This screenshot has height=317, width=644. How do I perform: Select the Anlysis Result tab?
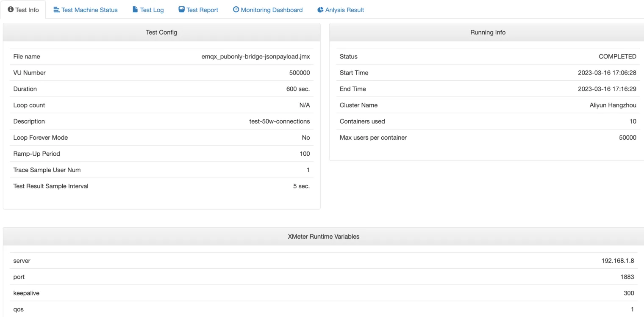point(344,10)
